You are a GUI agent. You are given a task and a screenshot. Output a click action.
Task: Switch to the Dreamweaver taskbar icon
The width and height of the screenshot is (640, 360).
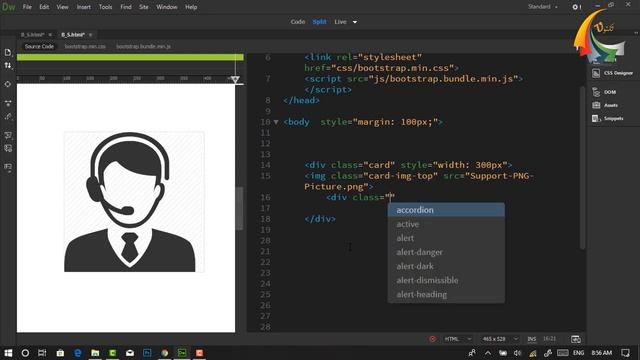[182, 353]
